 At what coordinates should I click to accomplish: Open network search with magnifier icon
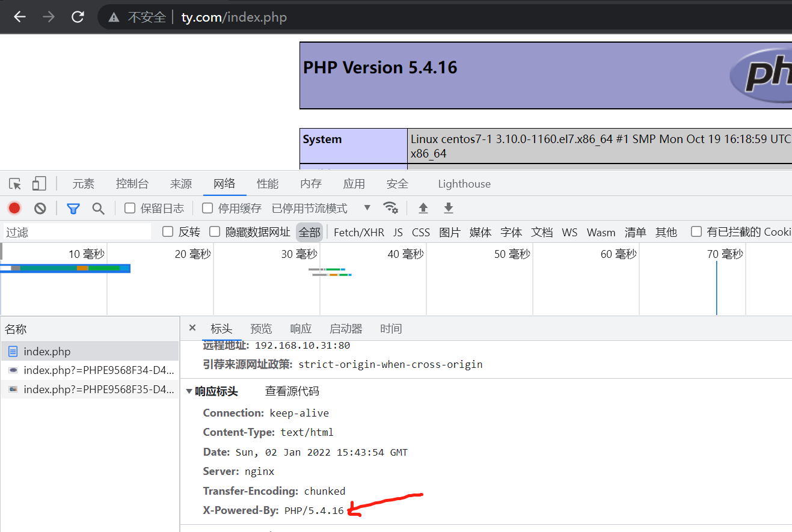coord(99,208)
